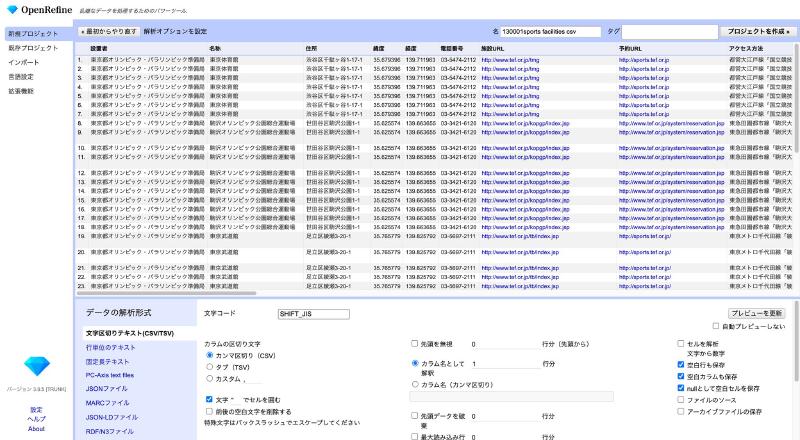This screenshot has width=800, height=440.
Task: Open the About link
Action: pos(36,429)
